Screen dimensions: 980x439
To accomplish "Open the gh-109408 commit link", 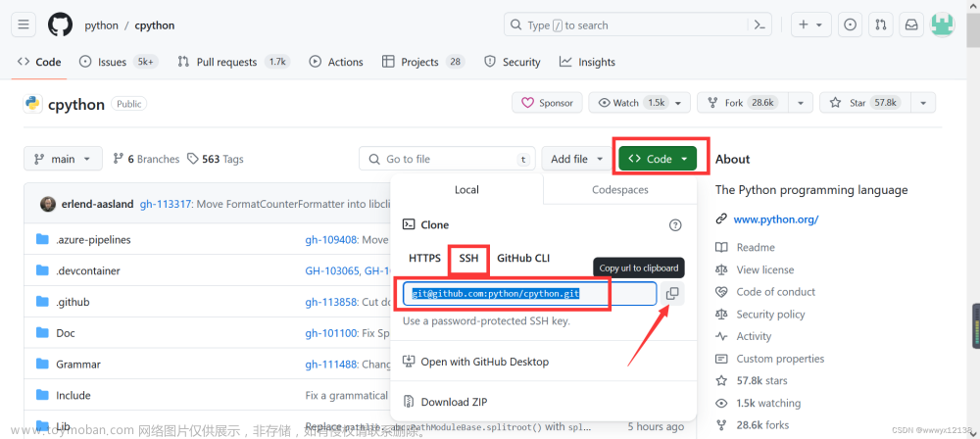I will (x=332, y=239).
